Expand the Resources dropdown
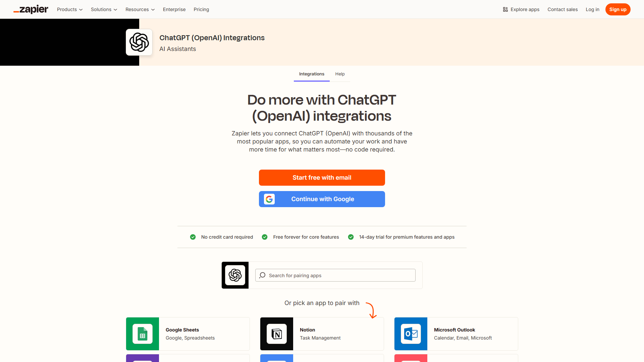 click(x=140, y=9)
